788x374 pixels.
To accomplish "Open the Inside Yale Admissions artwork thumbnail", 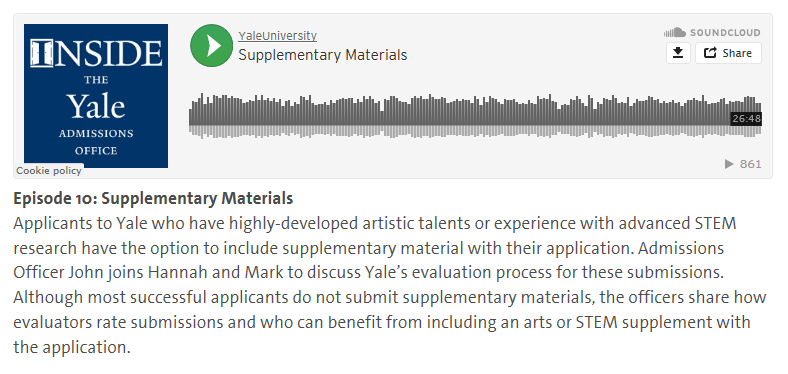I will click(96, 96).
